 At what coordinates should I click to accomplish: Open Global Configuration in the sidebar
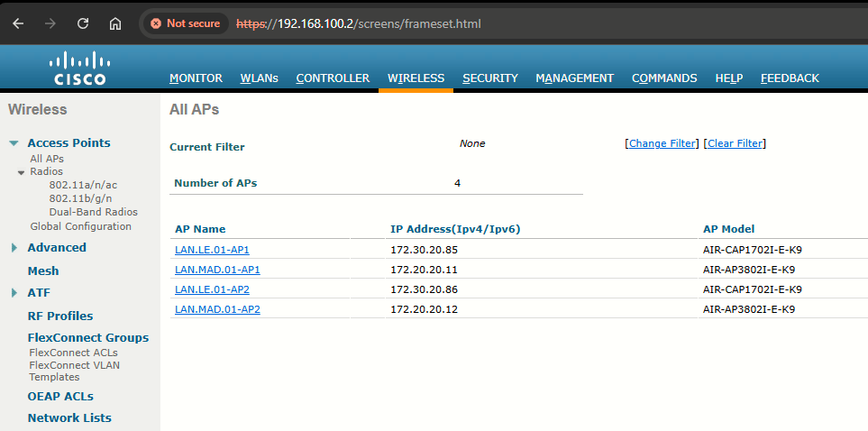point(81,226)
